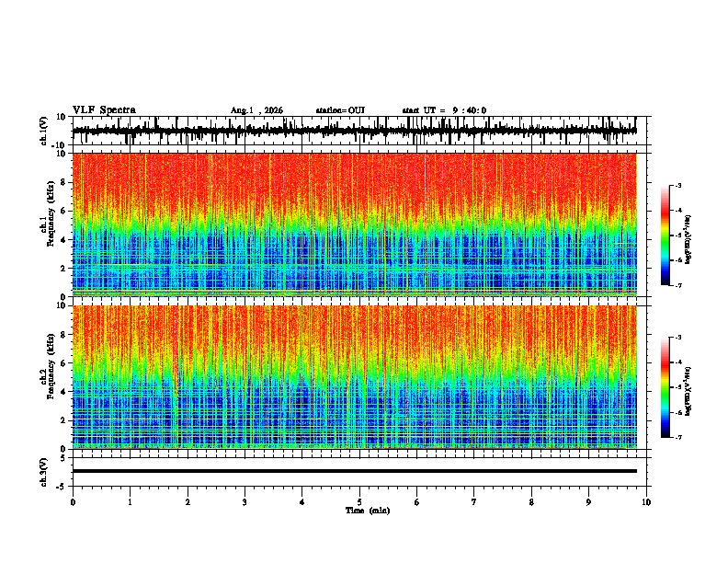728x563 pixels.
Task: Click the "start UT = 9 :40: 0" label
Action: click(444, 110)
